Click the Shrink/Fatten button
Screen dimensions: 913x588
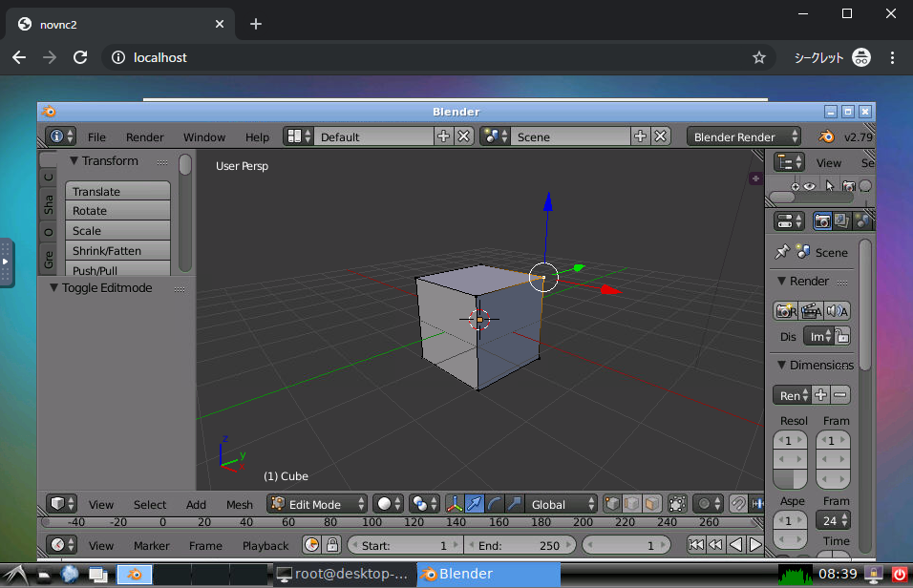pyautogui.click(x=117, y=250)
